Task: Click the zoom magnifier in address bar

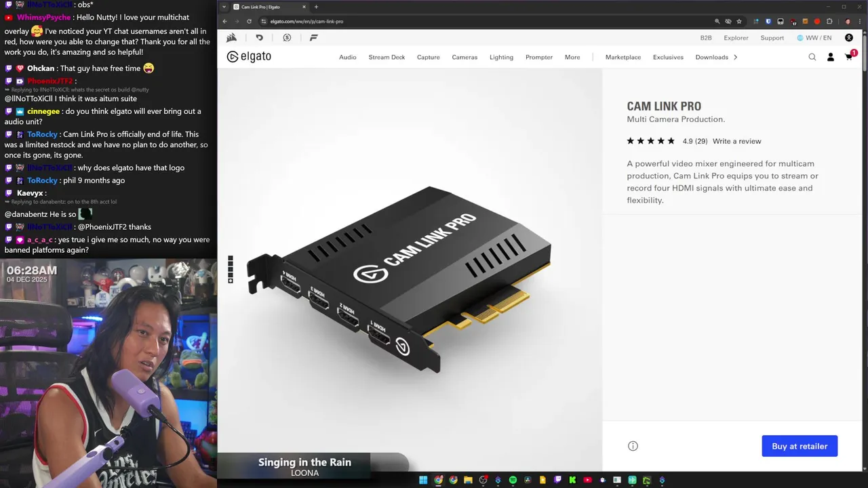Action: click(x=717, y=21)
